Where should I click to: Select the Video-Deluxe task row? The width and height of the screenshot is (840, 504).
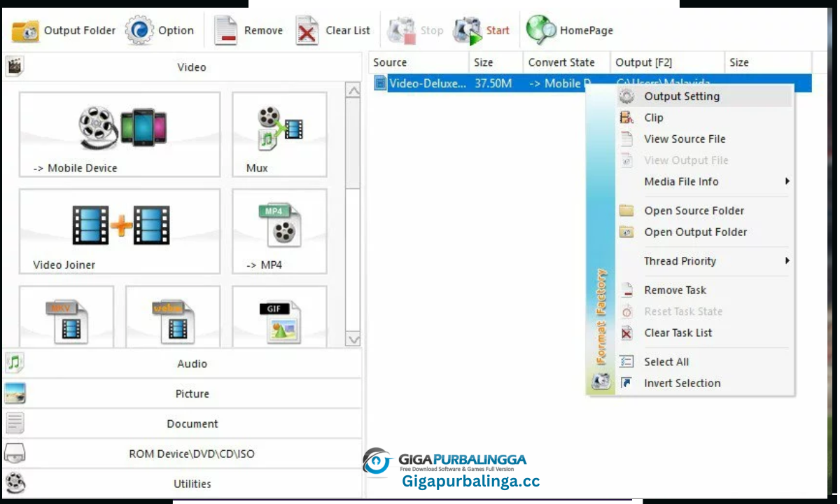coord(591,83)
